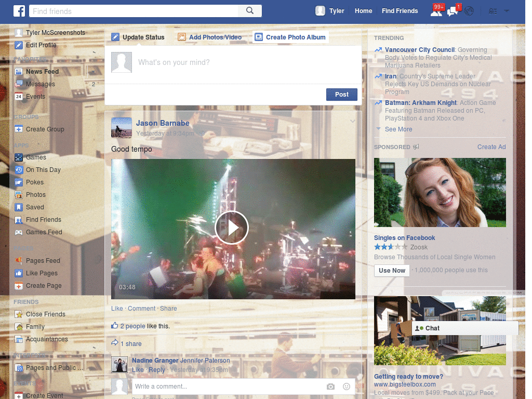This screenshot has height=399, width=532.
Task: Open Jason Barnabe's profile name link
Action: tap(163, 123)
